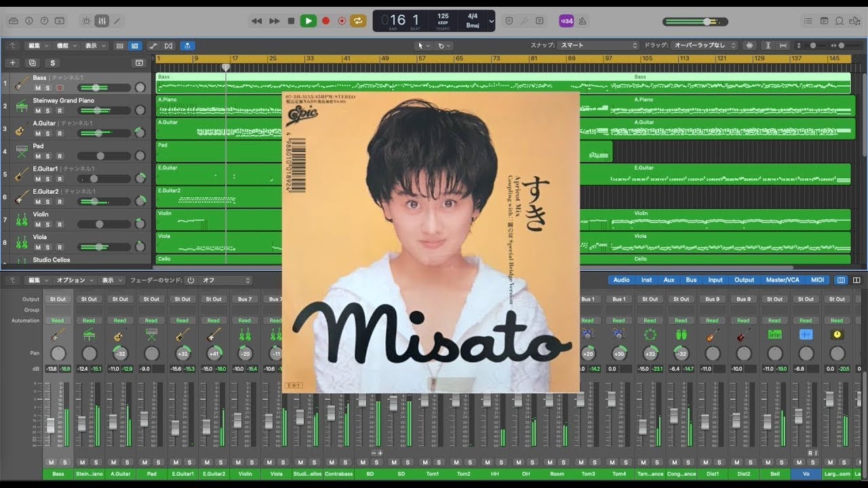Open the Tracks area 表示 menu
This screenshot has height=488, width=868.
(x=94, y=45)
